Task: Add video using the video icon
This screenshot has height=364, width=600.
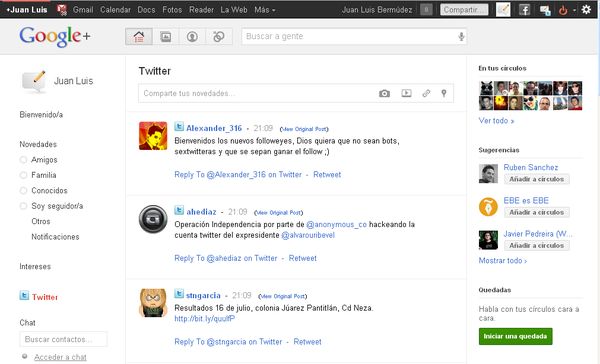Action: 406,93
